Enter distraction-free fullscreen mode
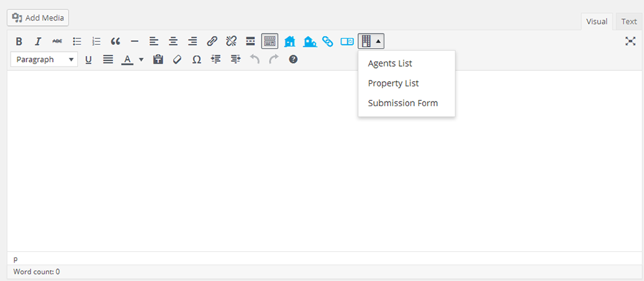 pos(630,41)
